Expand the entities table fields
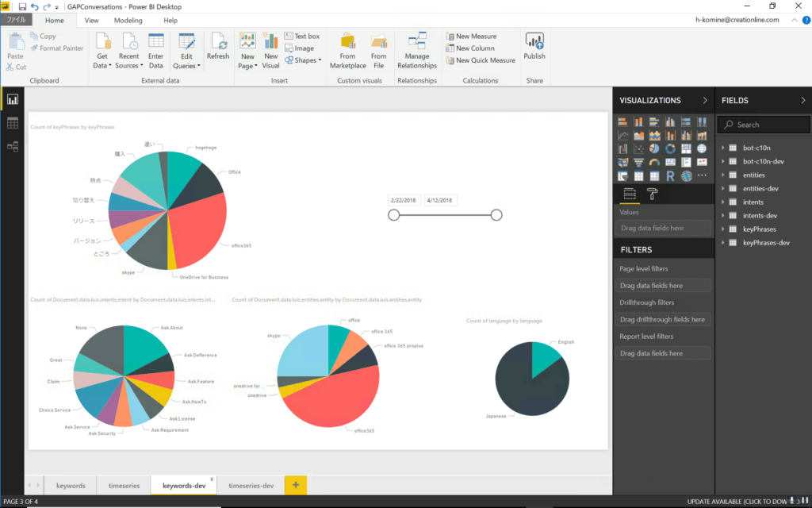 [x=723, y=175]
